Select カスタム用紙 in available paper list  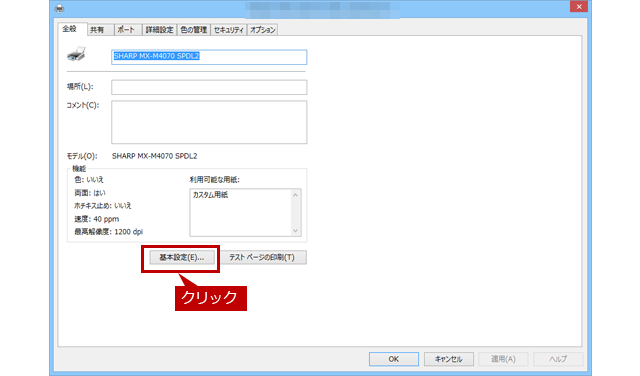(210, 195)
